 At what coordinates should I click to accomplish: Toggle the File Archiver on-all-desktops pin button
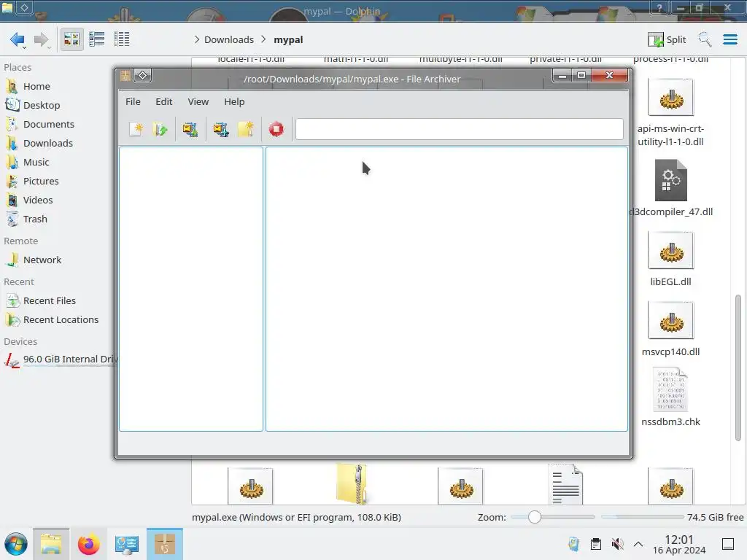tap(142, 75)
